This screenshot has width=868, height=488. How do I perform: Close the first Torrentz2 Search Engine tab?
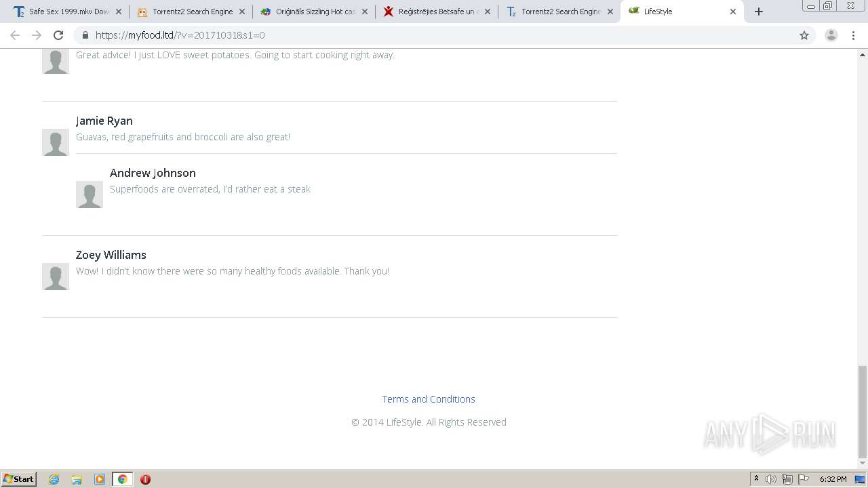coord(242,12)
